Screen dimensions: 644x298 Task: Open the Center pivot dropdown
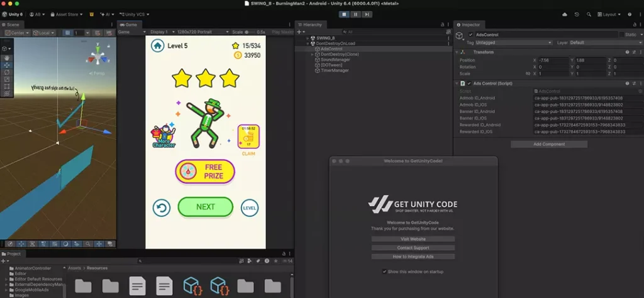(18, 33)
